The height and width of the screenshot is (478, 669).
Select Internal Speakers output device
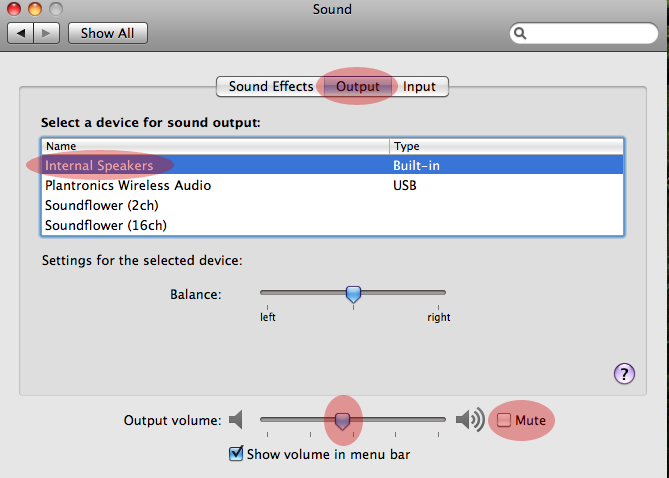coord(332,165)
